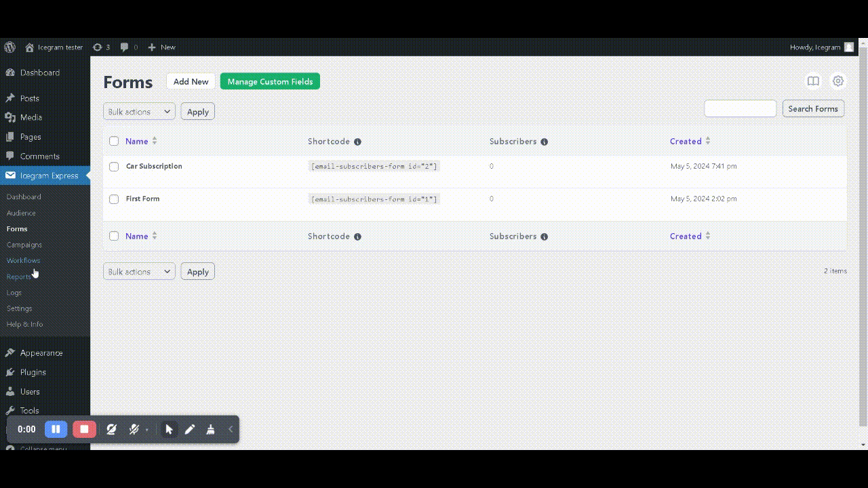Check the Car Subscription row checkbox

114,167
